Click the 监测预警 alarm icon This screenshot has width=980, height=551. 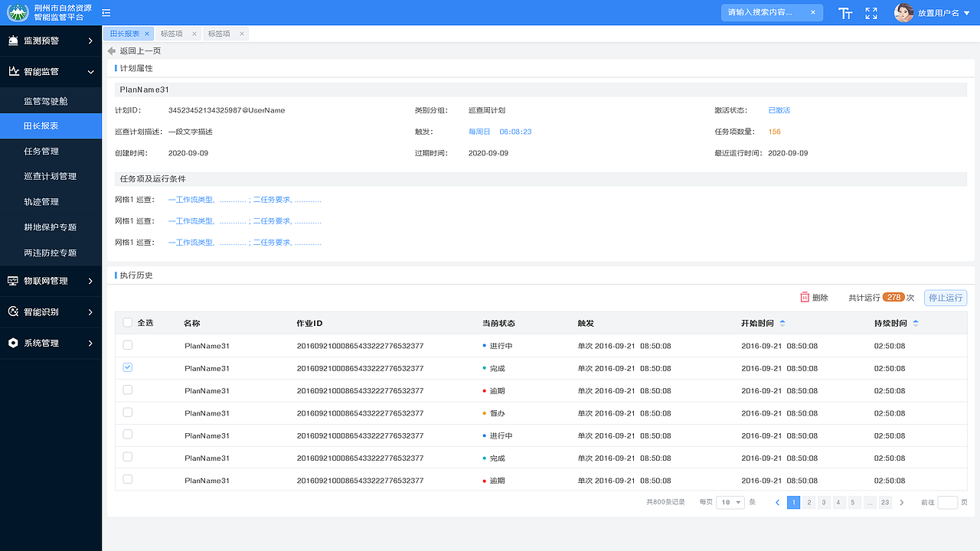[x=13, y=41]
